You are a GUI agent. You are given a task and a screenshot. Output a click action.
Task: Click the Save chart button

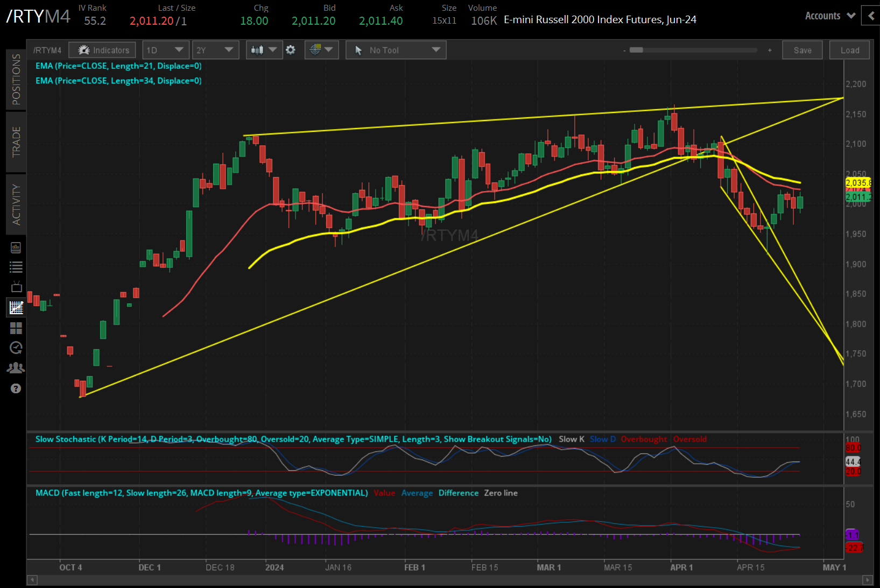(x=802, y=50)
